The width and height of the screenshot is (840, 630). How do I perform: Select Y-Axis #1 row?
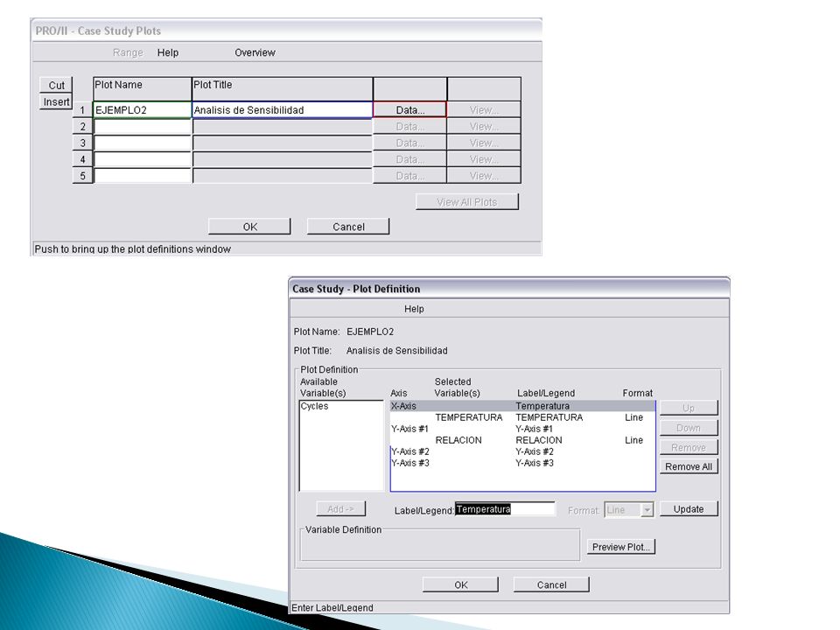pyautogui.click(x=522, y=429)
